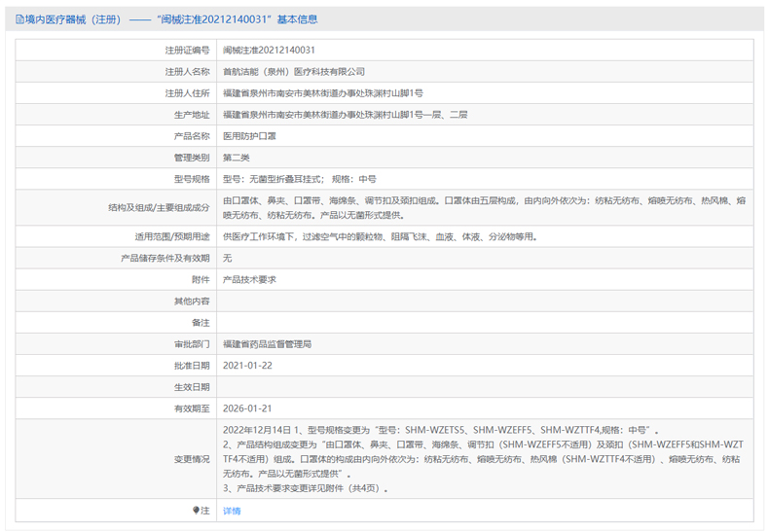Click the 适用范围/预期用途 description text
Image resolution: width=769 pixels, height=532 pixels.
click(380, 236)
